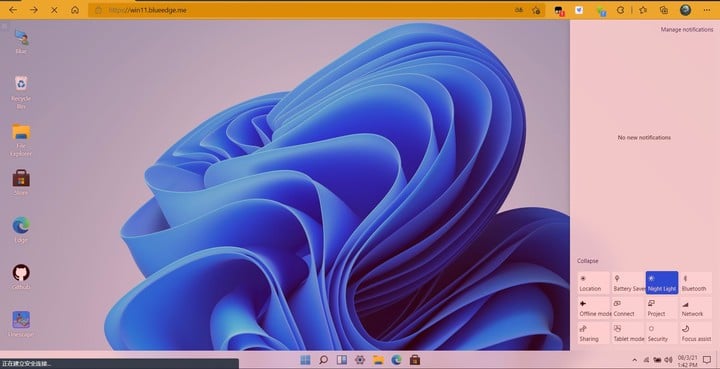Click the address bar URL field
This screenshot has width=720, height=369.
[x=303, y=10]
